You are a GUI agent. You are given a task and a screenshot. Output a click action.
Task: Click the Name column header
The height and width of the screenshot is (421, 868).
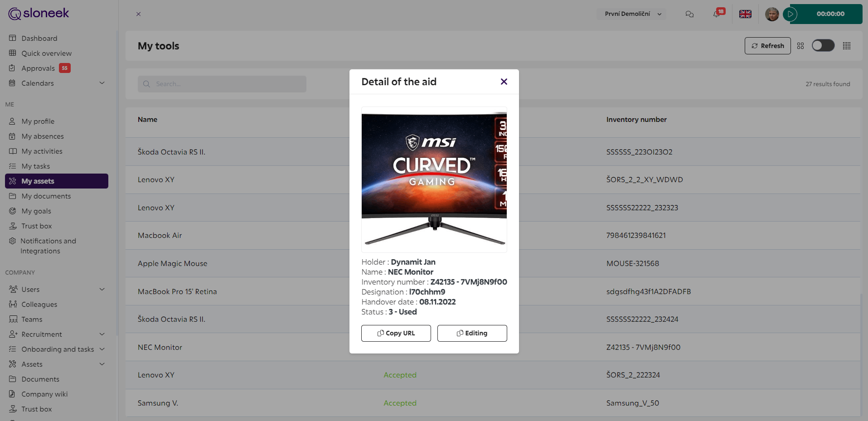coord(148,120)
